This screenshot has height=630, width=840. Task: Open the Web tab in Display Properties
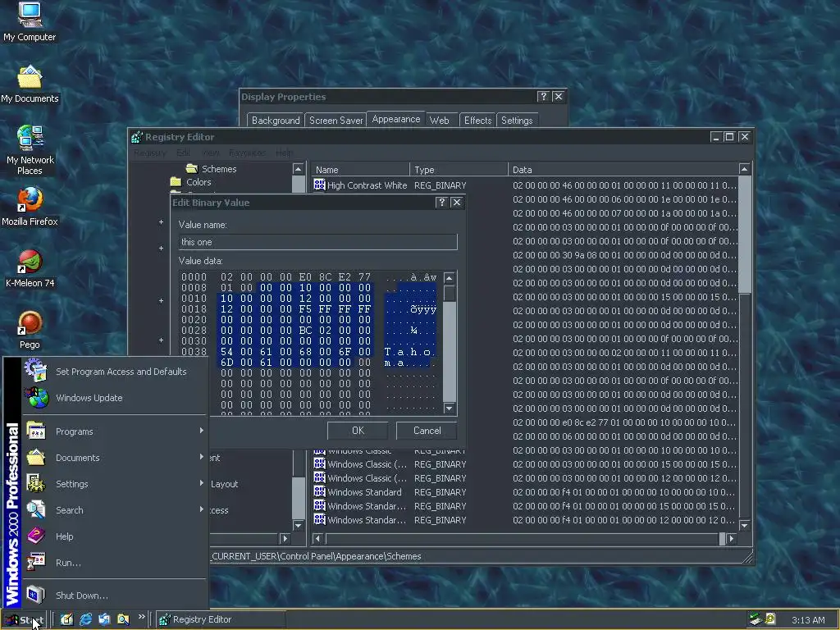coord(440,120)
